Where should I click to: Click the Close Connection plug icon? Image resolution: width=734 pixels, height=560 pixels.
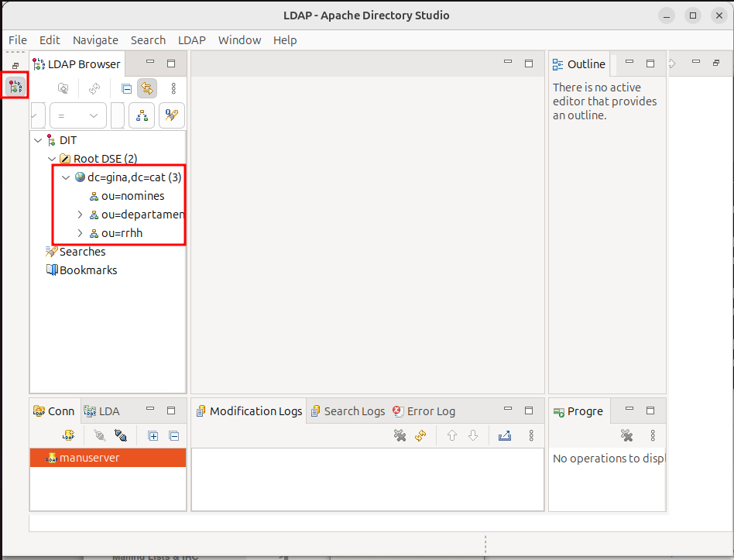pyautogui.click(x=120, y=436)
